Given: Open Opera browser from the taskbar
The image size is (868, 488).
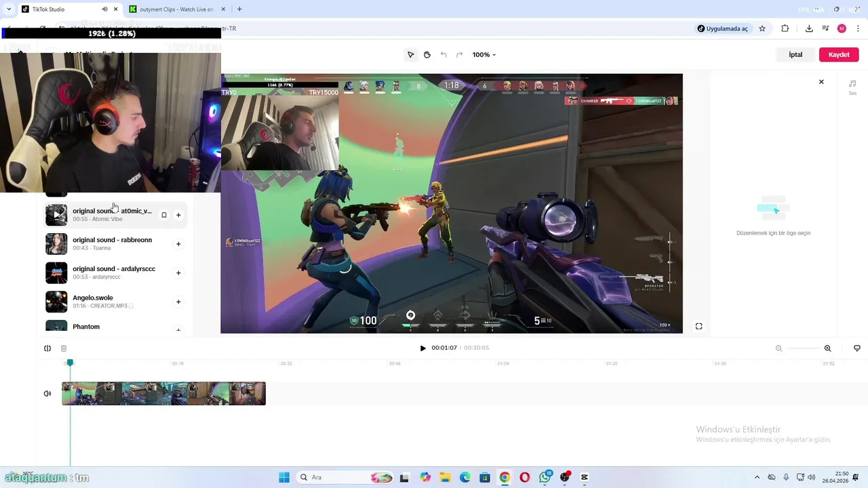Looking at the screenshot, I should click(525, 477).
